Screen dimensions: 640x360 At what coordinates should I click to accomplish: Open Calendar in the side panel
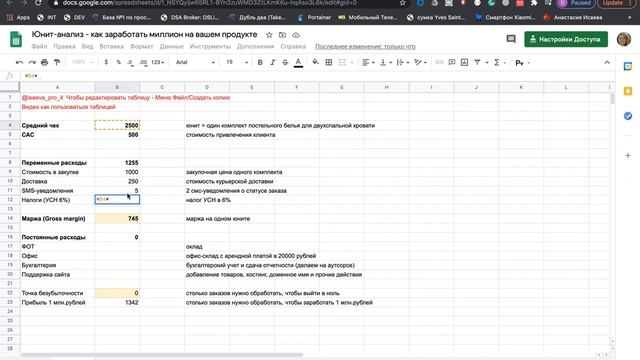point(628,67)
